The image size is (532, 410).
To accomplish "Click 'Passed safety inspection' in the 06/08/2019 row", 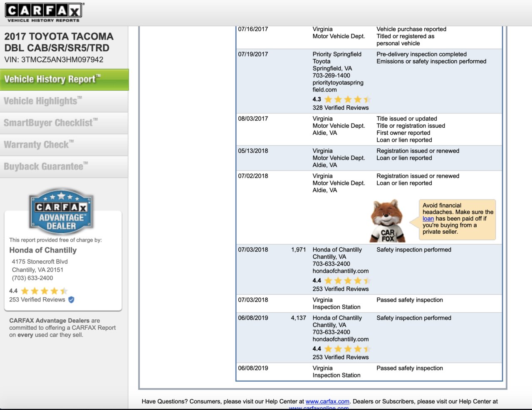I will click(x=410, y=368).
